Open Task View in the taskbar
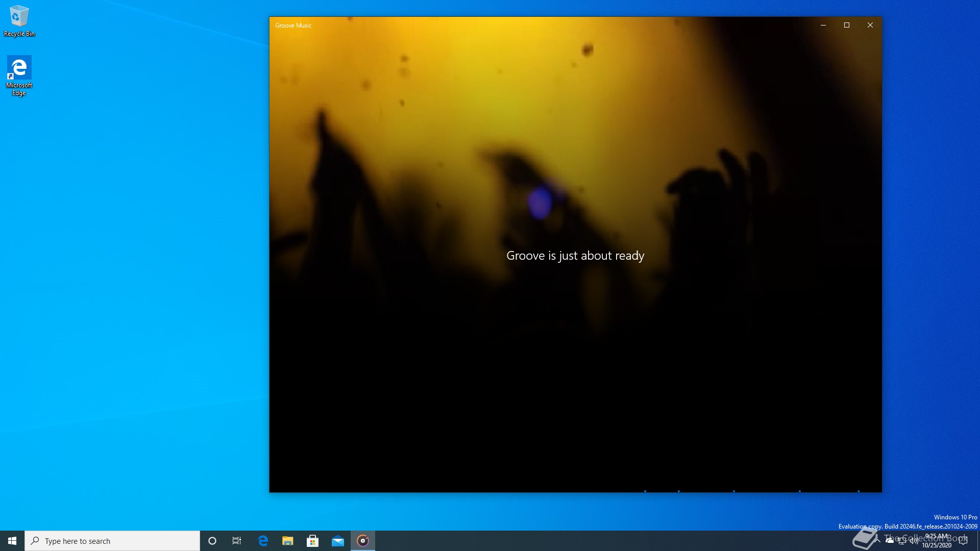The image size is (980, 551). coord(237,541)
